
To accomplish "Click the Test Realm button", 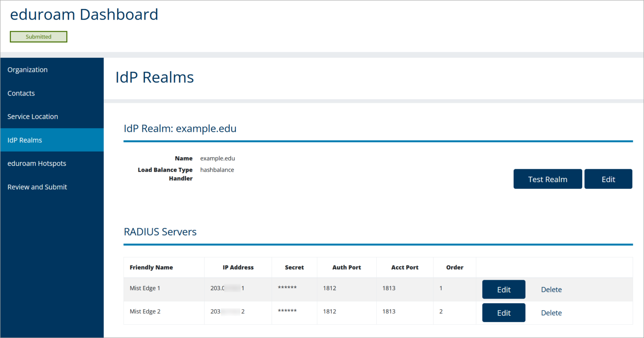I will click(x=548, y=179).
